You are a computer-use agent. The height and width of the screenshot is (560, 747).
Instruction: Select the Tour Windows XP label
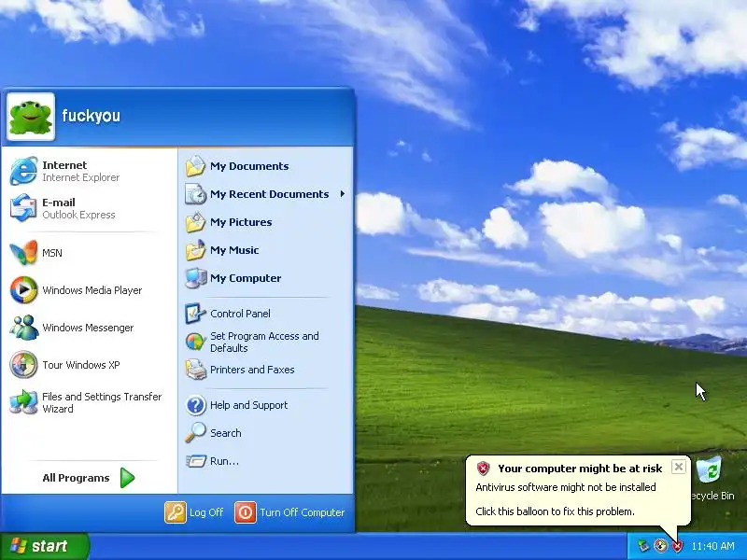tap(81, 365)
